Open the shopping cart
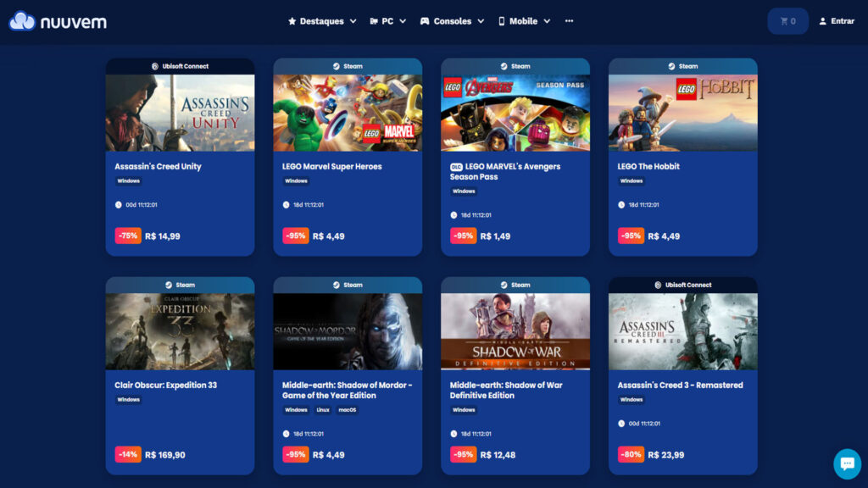This screenshot has height=488, width=868. pyautogui.click(x=787, y=21)
